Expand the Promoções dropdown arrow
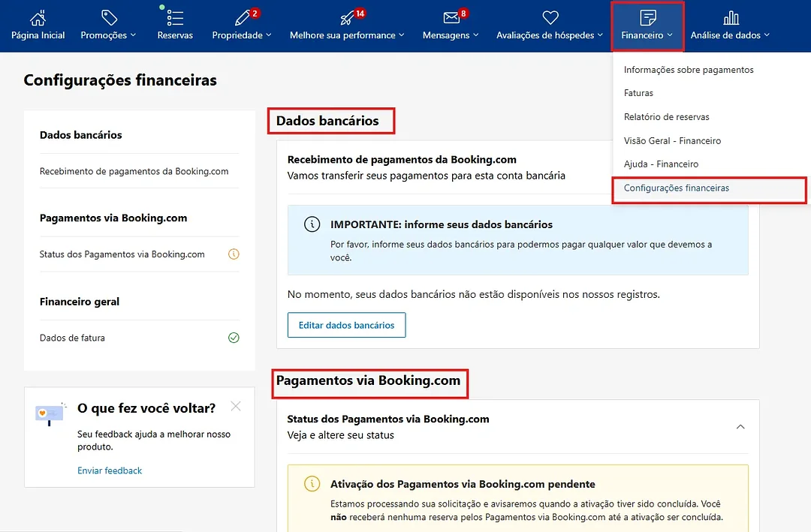 (134, 35)
